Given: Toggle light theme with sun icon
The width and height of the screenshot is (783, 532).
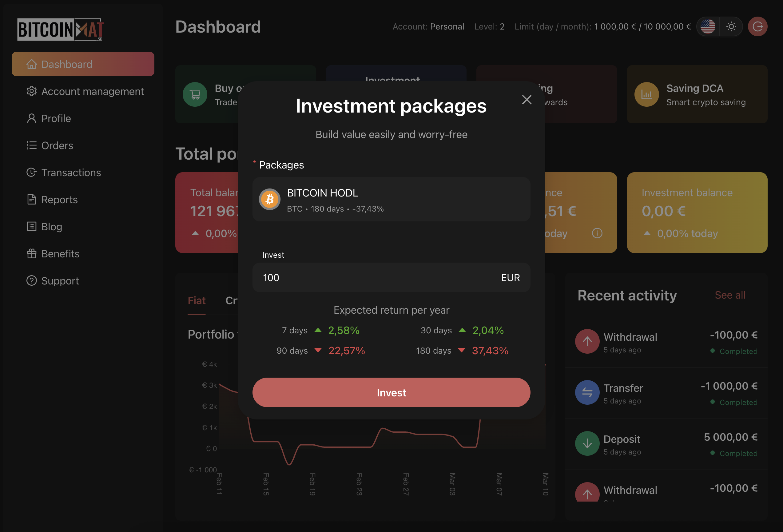Looking at the screenshot, I should (x=731, y=26).
